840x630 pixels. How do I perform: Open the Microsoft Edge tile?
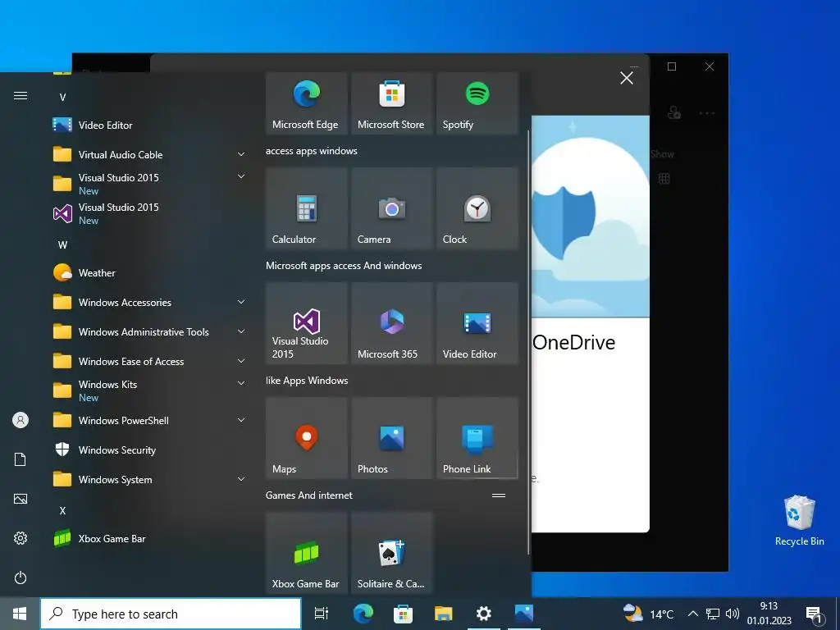coord(307,103)
